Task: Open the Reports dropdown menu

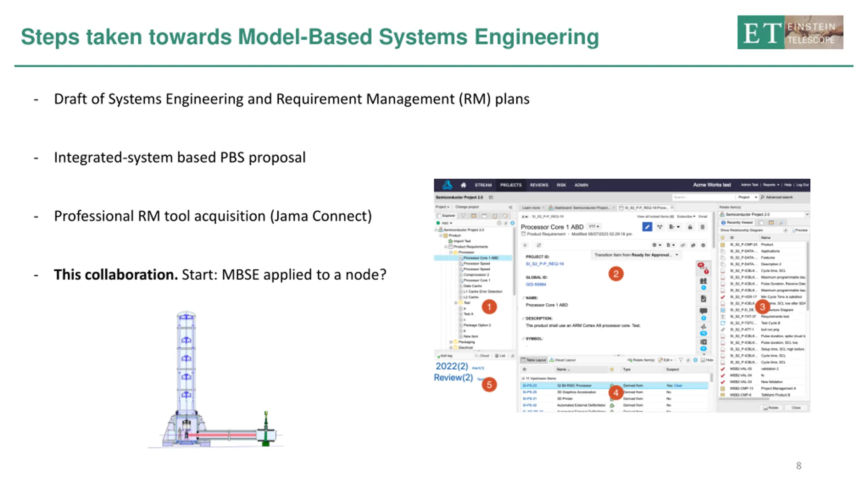Action: pos(771,185)
